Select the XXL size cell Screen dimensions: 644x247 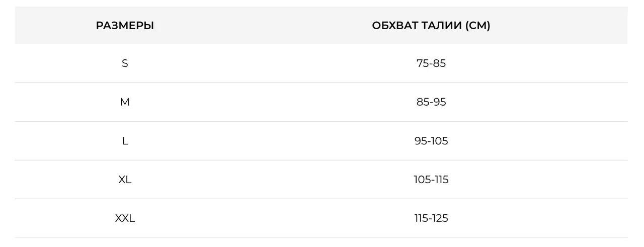point(125,218)
